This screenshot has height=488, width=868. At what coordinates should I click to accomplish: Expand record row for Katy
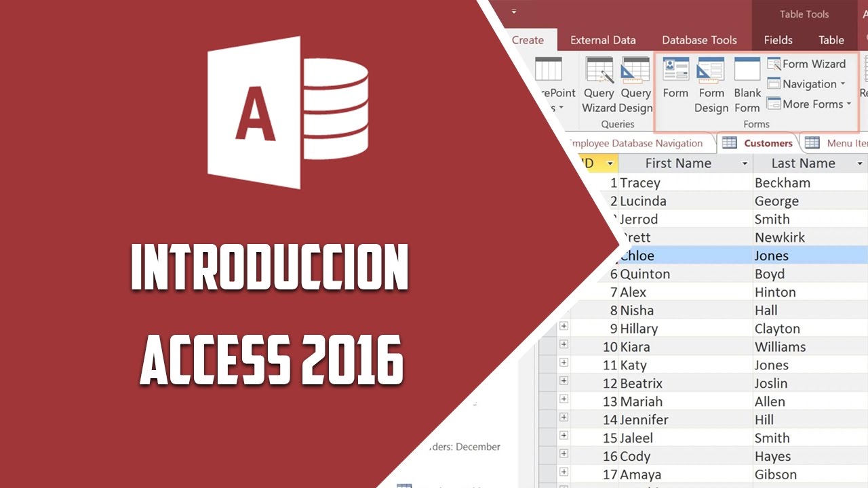point(564,363)
